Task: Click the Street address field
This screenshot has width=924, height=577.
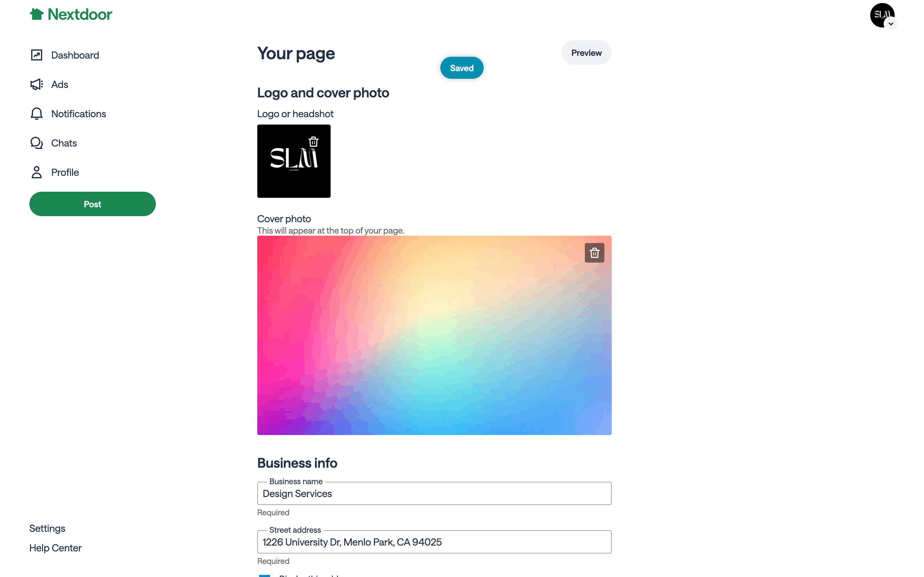Action: (x=434, y=542)
